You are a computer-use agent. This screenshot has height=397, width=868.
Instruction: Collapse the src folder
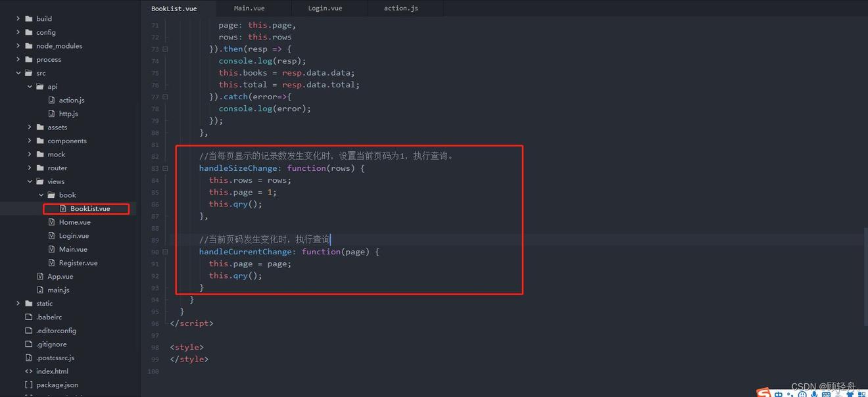click(18, 73)
